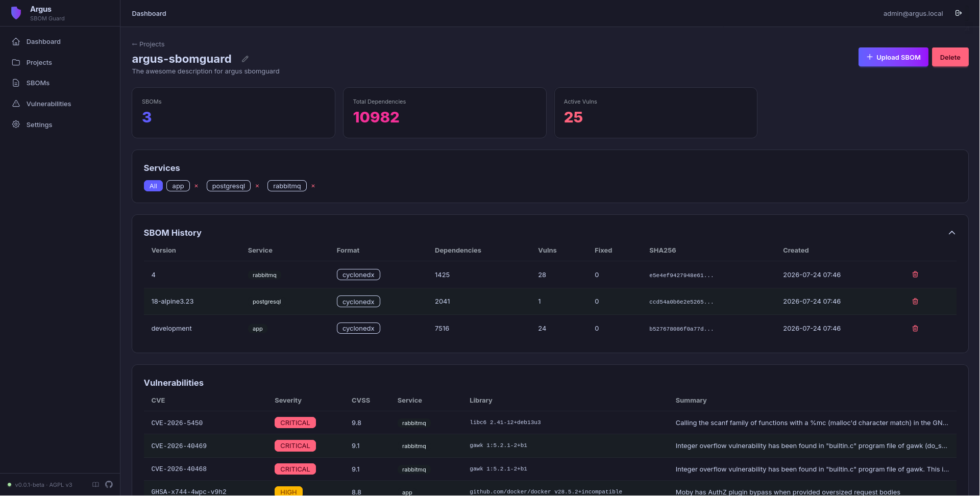Screen dimensions: 980x496
Task: Click the cyclonedx badge in rabbitmq row
Action: 358,275
